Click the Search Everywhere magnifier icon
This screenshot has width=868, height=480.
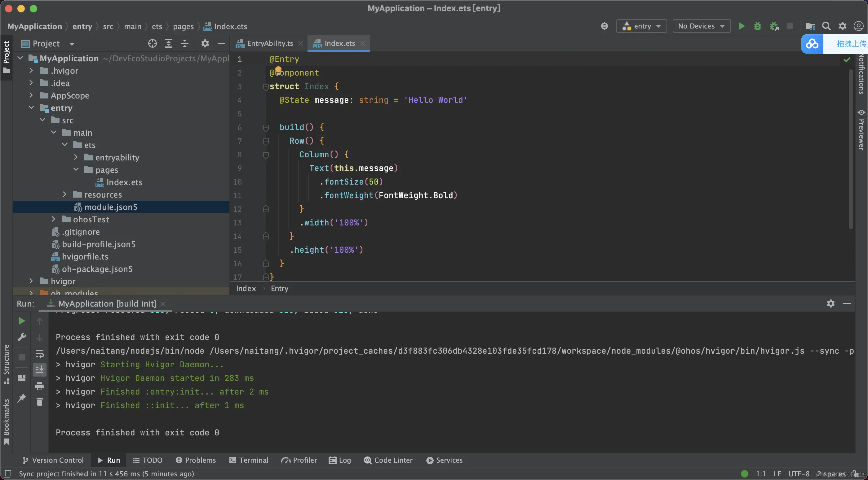coord(826,26)
